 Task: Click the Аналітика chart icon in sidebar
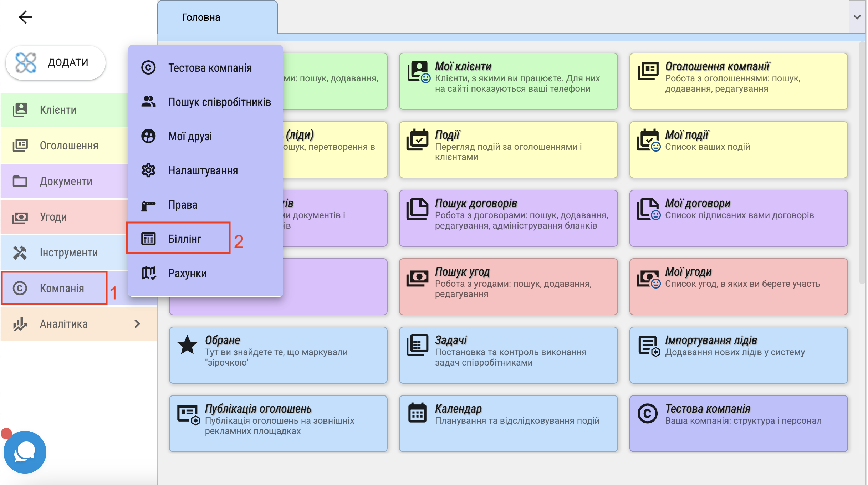pyautogui.click(x=20, y=324)
